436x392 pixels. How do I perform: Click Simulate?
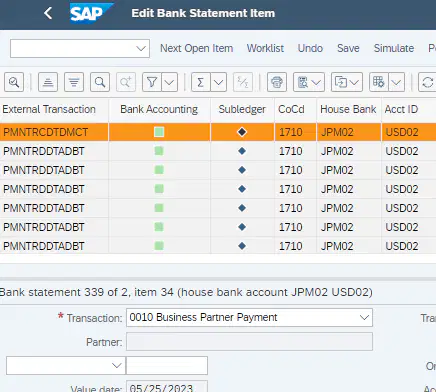(394, 48)
